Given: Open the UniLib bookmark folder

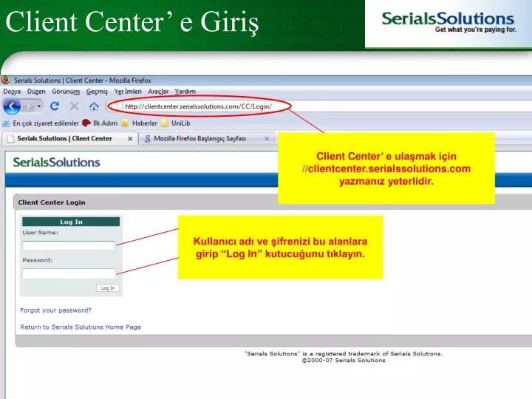Looking at the screenshot, I should tap(176, 123).
